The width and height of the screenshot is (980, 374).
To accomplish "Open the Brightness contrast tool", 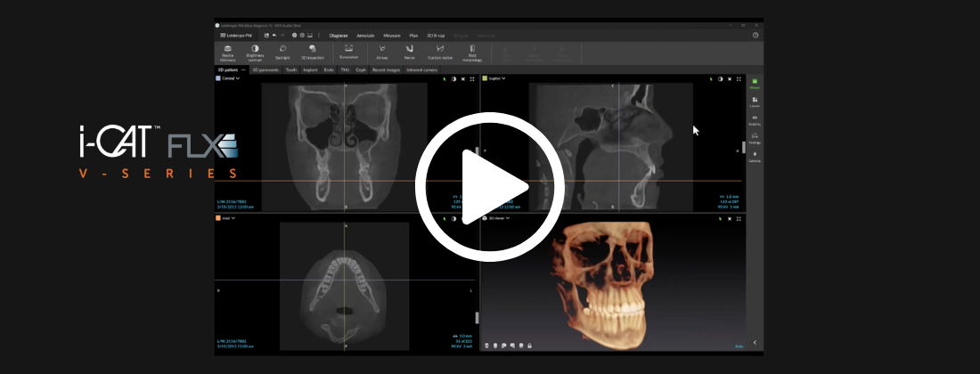I will click(x=255, y=53).
